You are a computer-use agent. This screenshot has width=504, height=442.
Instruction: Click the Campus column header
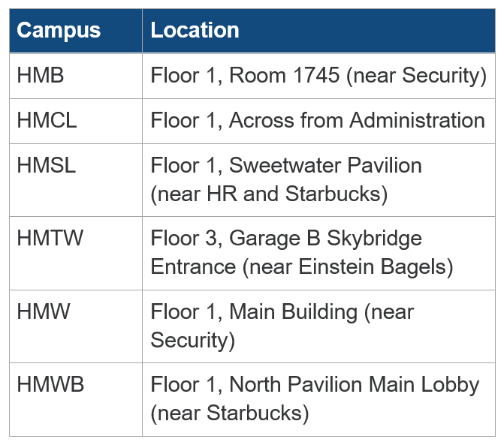[x=59, y=31]
